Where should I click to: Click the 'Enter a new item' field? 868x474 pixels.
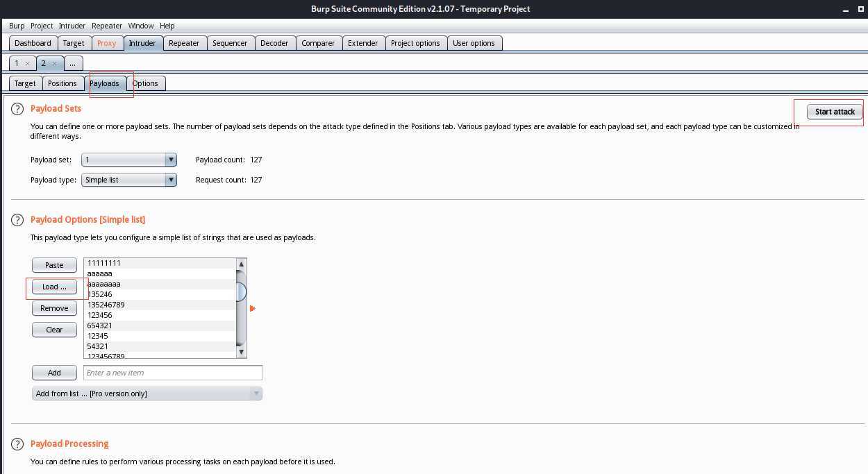click(x=173, y=373)
